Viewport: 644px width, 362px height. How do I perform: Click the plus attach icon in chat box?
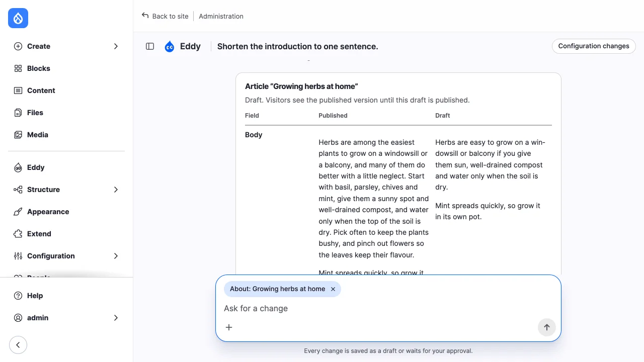click(229, 327)
